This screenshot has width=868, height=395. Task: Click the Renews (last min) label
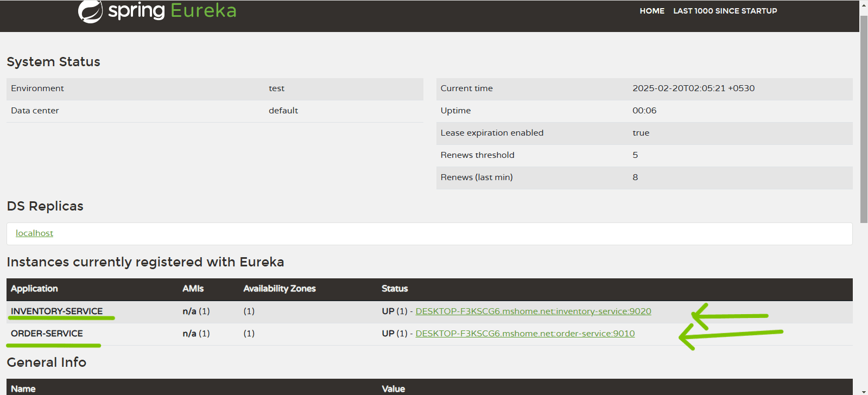click(x=477, y=177)
